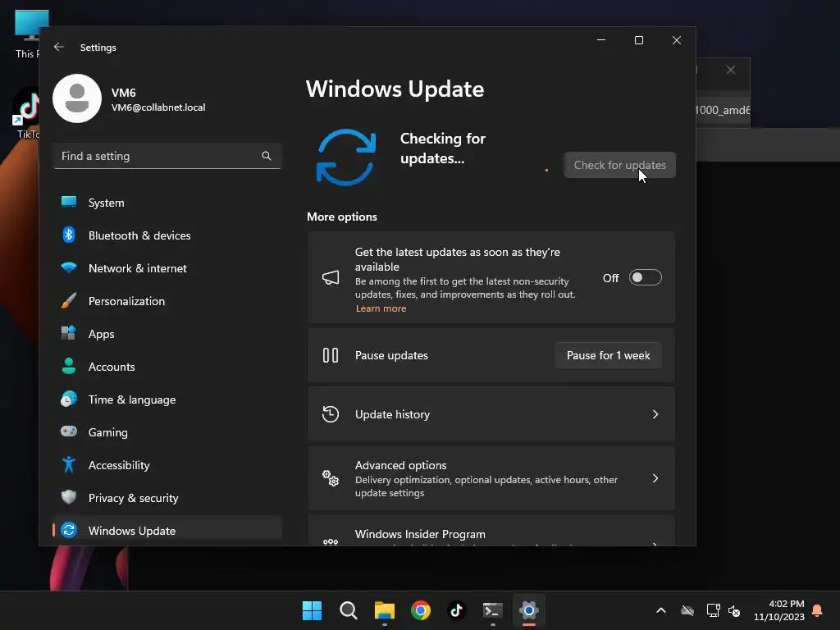Click the Accounts person icon
The image size is (840, 630).
[x=69, y=366]
